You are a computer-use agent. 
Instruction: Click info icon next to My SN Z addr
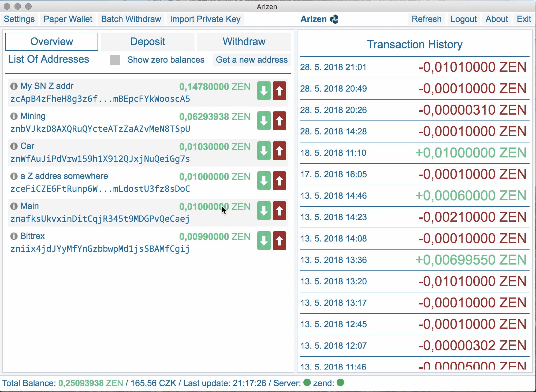click(x=14, y=86)
